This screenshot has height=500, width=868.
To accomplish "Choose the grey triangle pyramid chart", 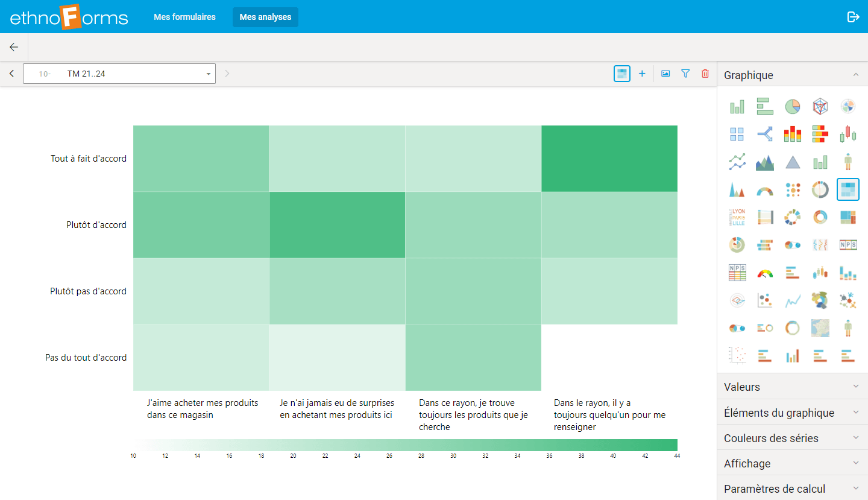I will tap(793, 162).
